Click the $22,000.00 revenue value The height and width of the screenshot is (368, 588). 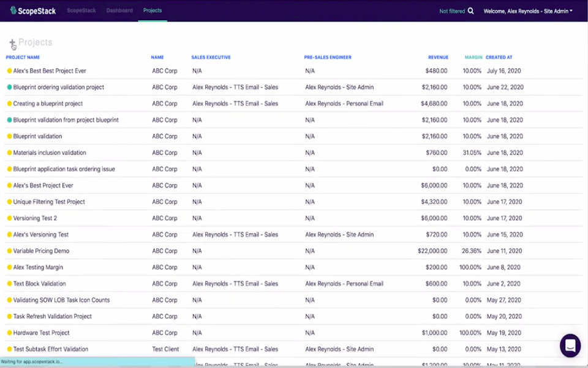pos(432,251)
